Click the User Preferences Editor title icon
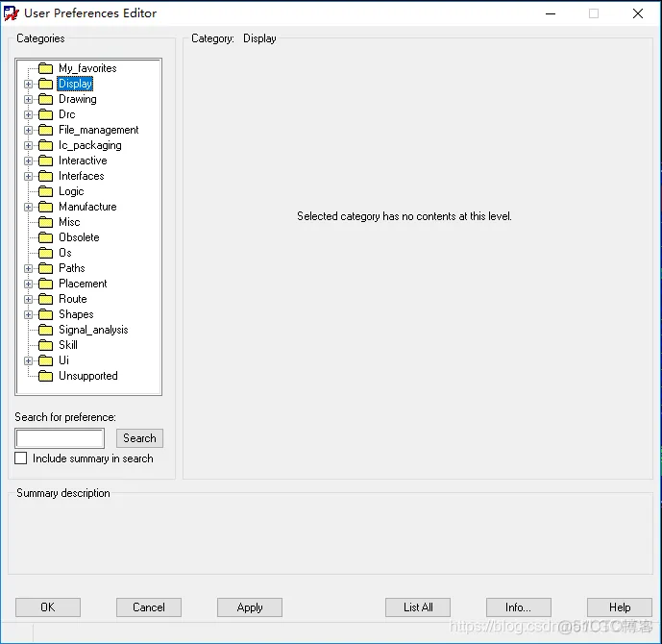The width and height of the screenshot is (662, 644). [x=12, y=13]
